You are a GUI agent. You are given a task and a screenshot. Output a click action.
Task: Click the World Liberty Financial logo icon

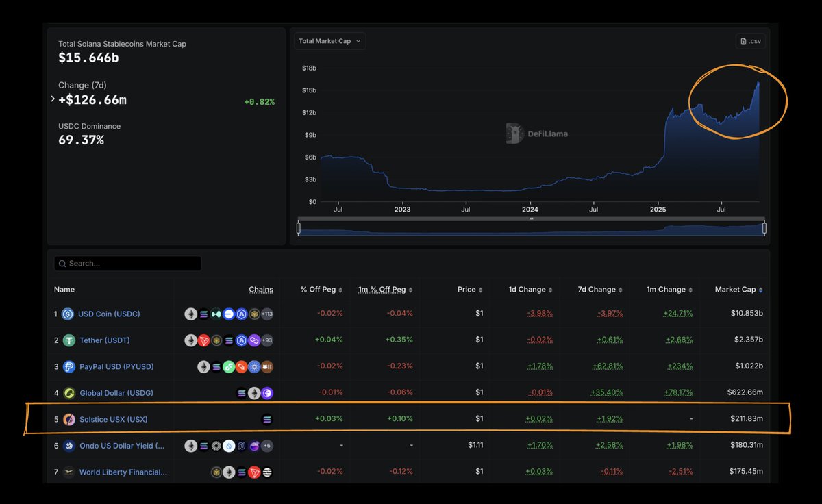pyautogui.click(x=69, y=472)
